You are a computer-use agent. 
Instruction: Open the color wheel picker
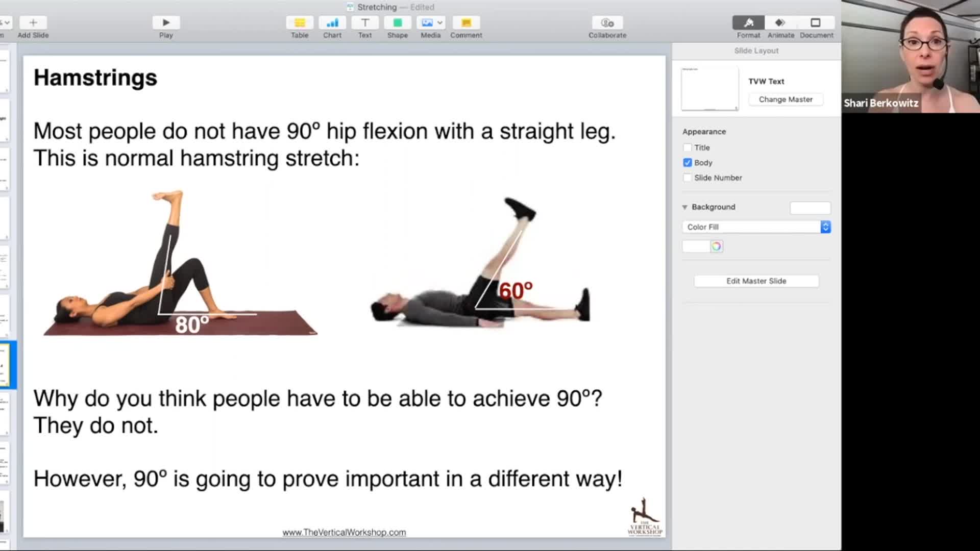[716, 246]
